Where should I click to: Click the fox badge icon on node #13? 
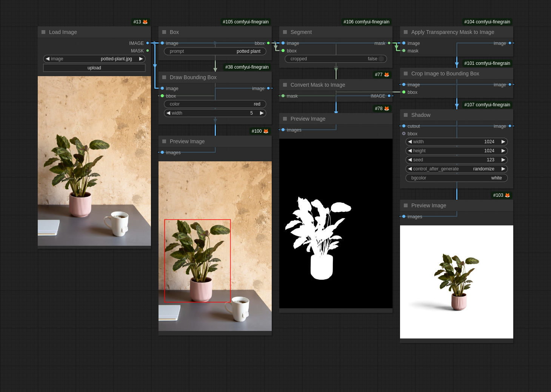click(x=145, y=22)
